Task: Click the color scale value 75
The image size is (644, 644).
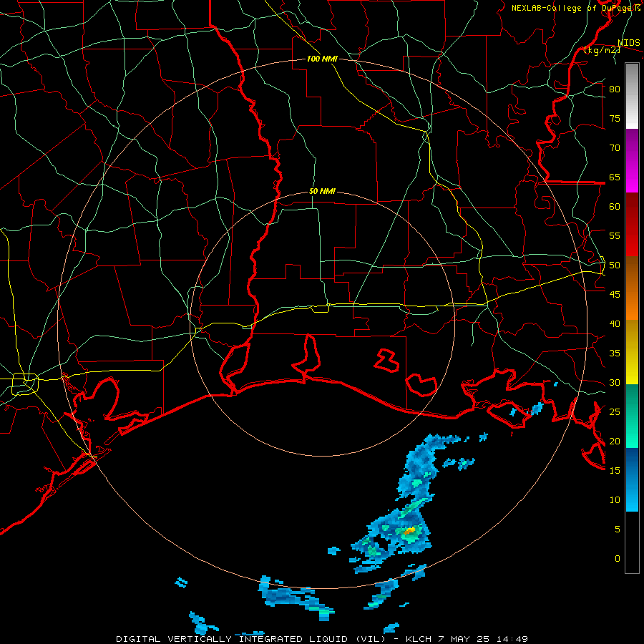Action: tap(615, 118)
